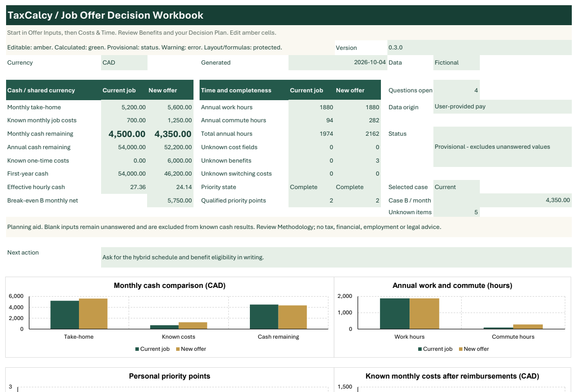Viewport: 577px width, 392px height.
Task: Click the Generated date 2026-10-04
Action: (x=338, y=62)
